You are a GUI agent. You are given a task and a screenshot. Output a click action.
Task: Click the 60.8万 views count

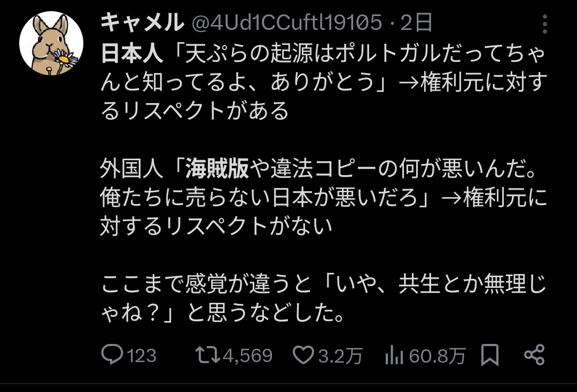click(437, 356)
